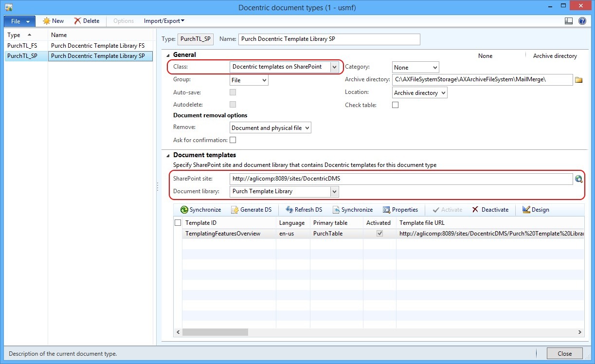
Task: Click the Language column header
Action: (x=293, y=223)
